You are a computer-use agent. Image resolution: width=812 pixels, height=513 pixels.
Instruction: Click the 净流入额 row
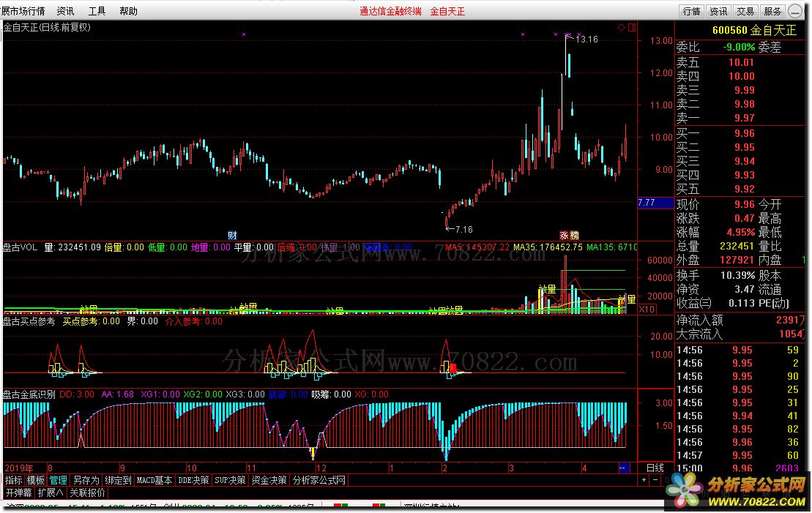tap(741, 320)
